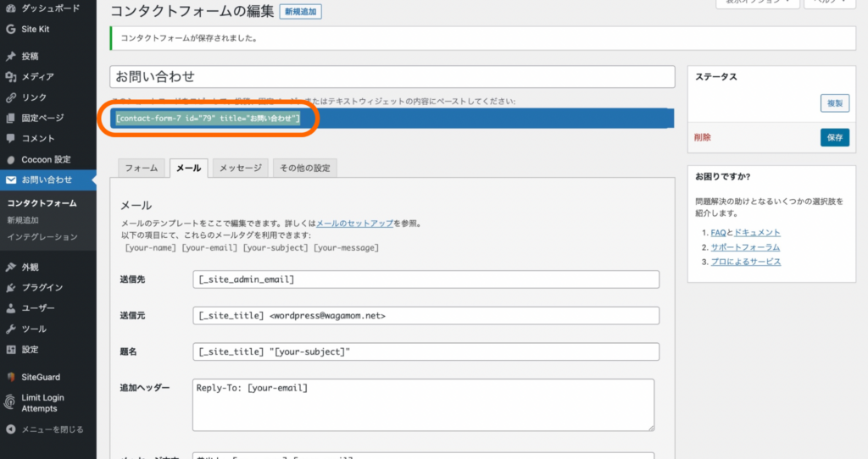Viewport: 868px width, 459px height.
Task: Switch to the フォーム tab
Action: point(142,168)
